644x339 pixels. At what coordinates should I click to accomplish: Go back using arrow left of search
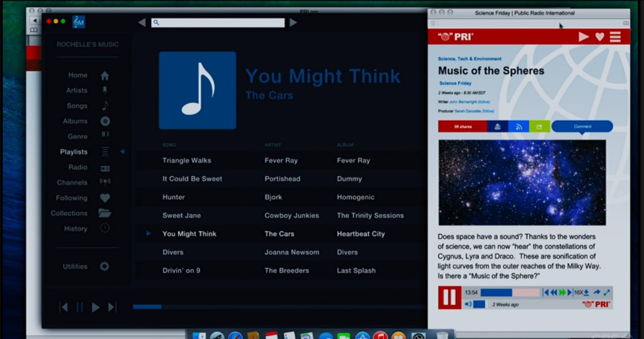pyautogui.click(x=142, y=22)
